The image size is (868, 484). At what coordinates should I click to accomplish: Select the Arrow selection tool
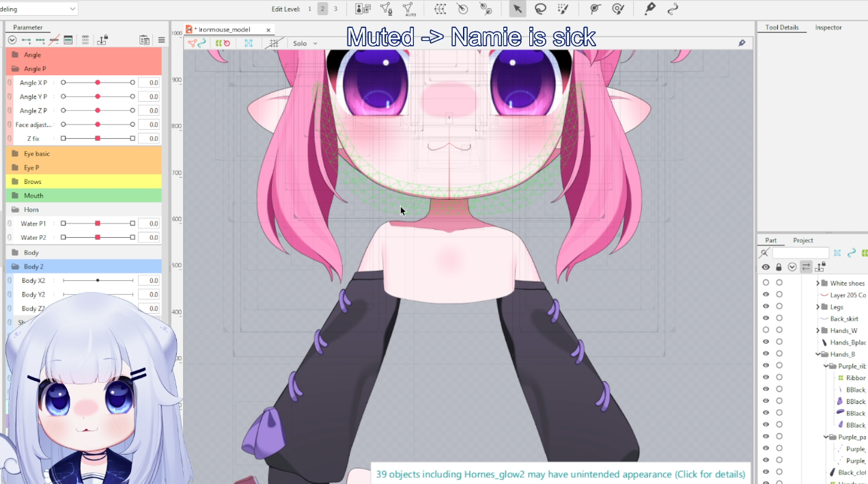coord(517,9)
